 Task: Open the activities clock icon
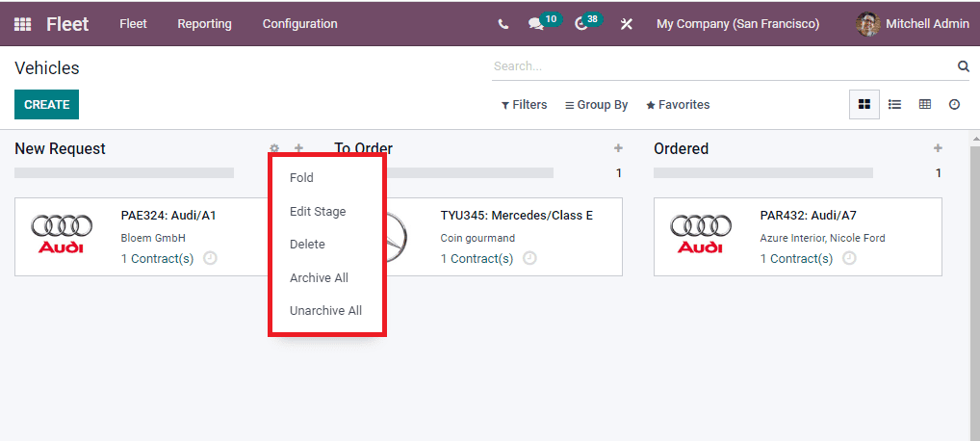[580, 24]
